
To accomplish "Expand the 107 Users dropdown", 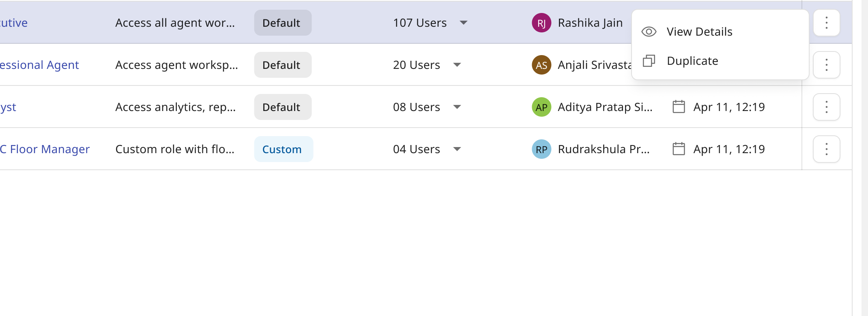I will pos(464,23).
